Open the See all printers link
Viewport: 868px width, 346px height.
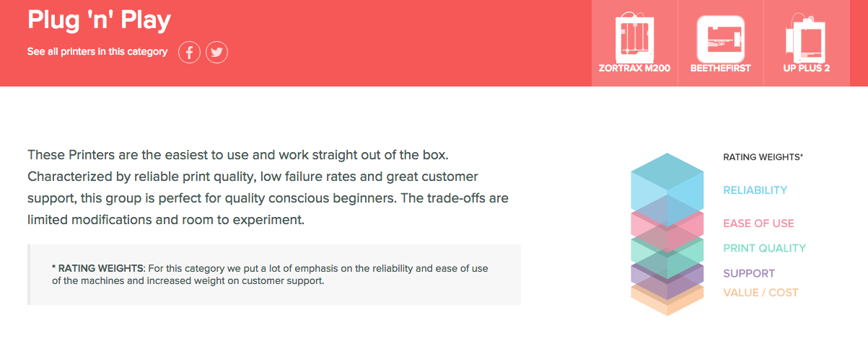[x=97, y=52]
